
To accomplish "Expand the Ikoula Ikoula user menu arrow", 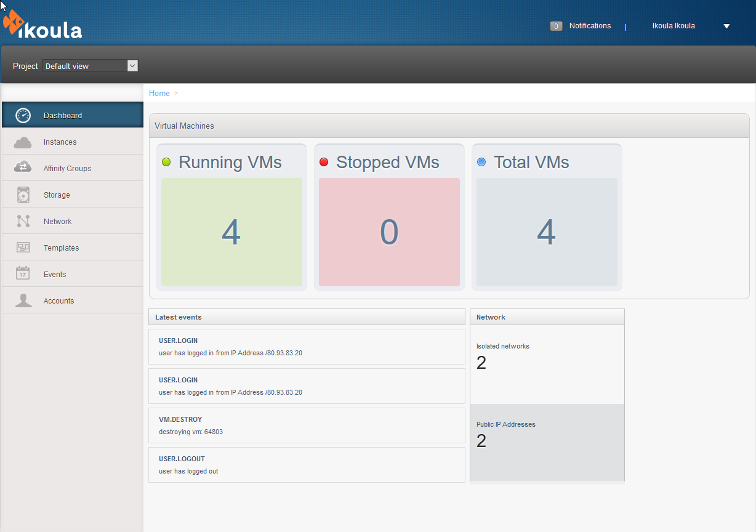I will click(726, 26).
